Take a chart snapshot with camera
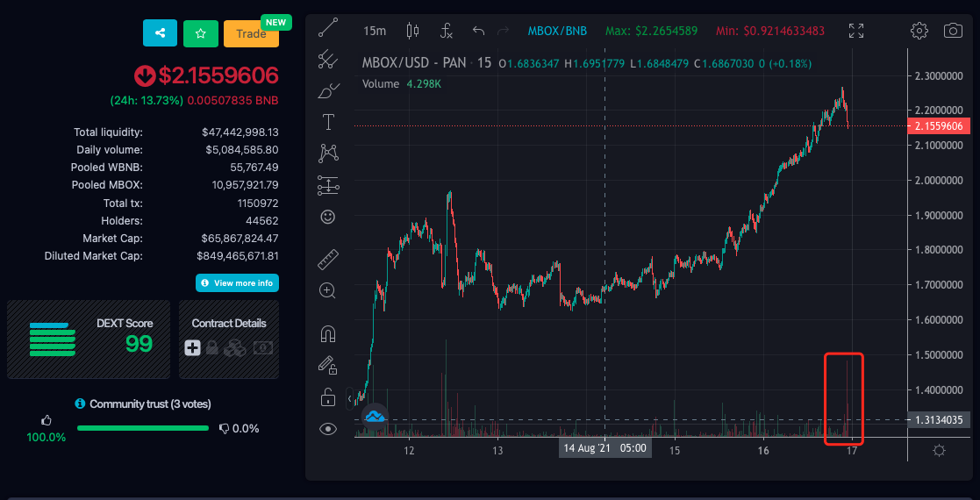980x500 pixels. 953,31
